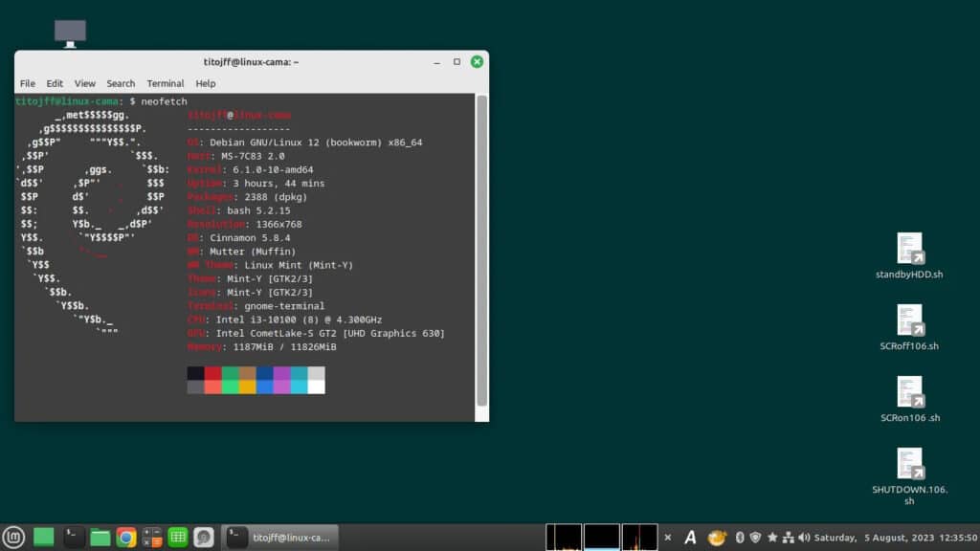Click the 'gnome-terminal' text

[x=284, y=306]
